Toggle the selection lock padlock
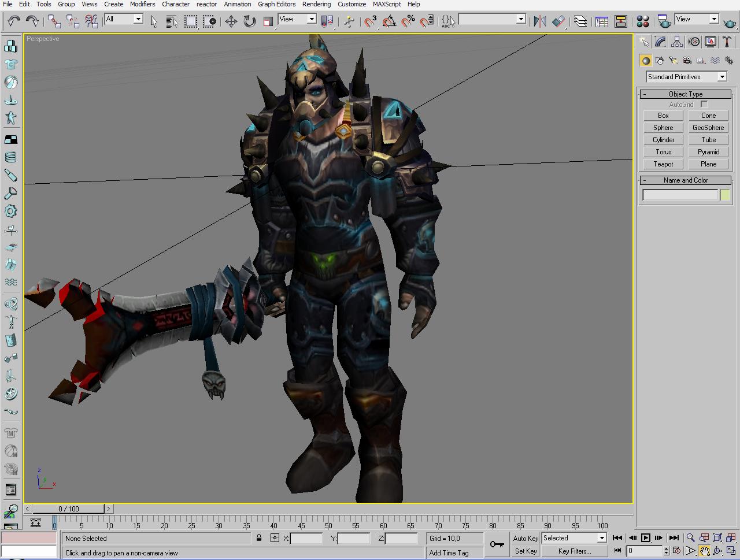 coord(259,538)
